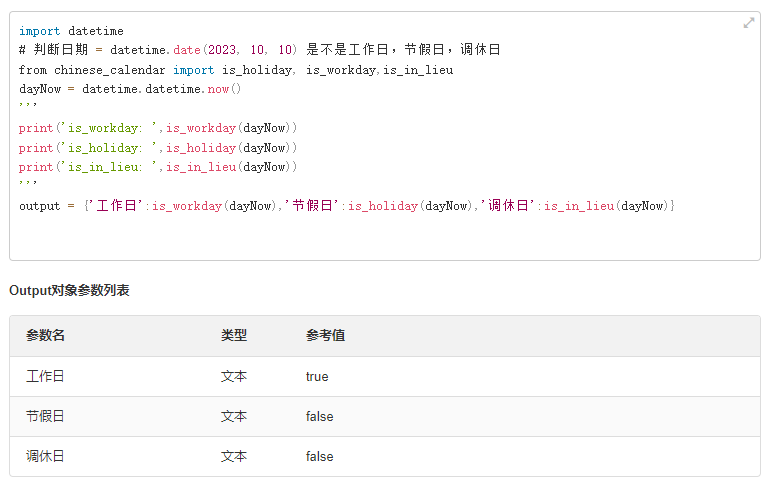The width and height of the screenshot is (768, 495).
Task: Click the 'from chinese_calendar import' line
Action: (x=236, y=70)
